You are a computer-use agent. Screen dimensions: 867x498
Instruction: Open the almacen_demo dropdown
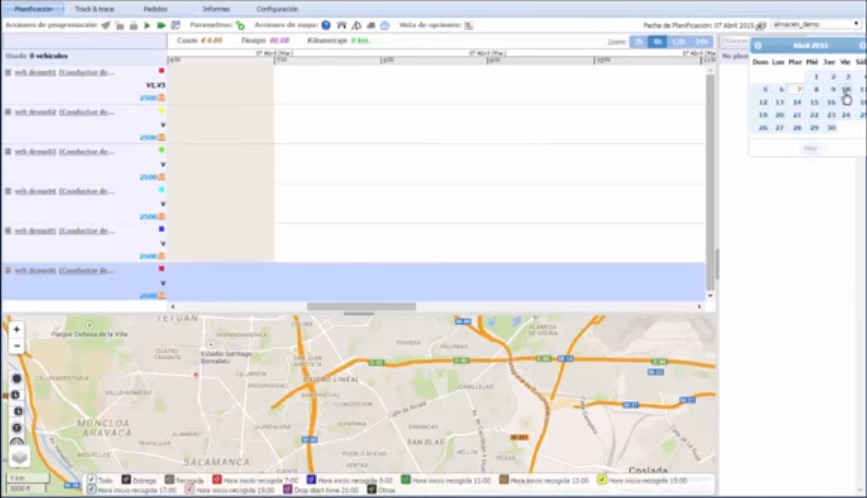coord(816,24)
